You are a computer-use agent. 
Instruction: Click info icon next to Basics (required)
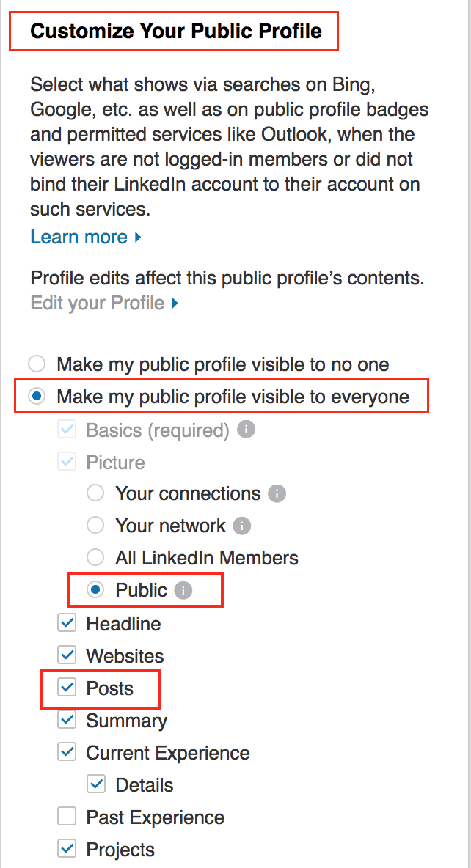246,429
